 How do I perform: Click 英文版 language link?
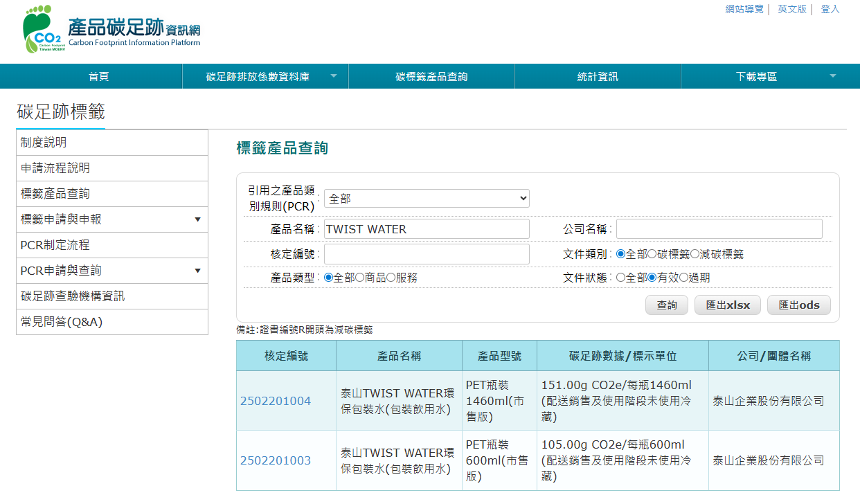pyautogui.click(x=791, y=9)
